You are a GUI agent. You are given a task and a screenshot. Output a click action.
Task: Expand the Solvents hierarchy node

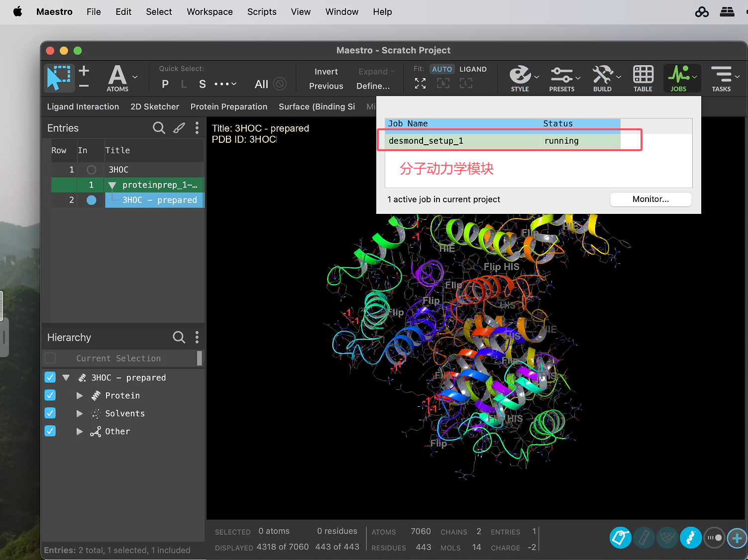tap(79, 414)
